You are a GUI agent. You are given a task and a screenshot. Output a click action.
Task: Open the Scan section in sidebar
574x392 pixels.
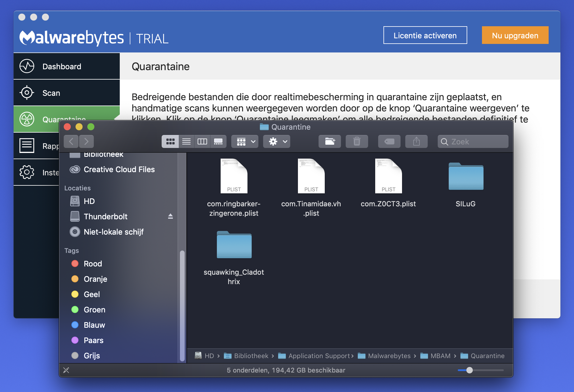pyautogui.click(x=51, y=93)
